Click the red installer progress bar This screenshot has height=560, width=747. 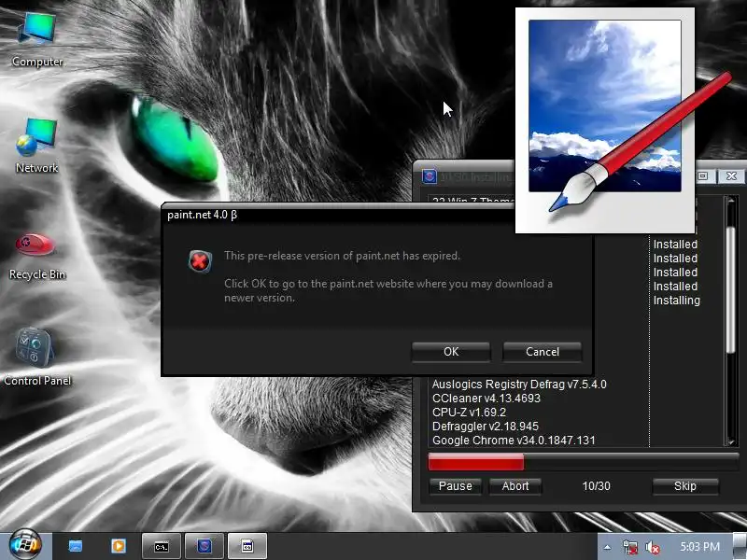pyautogui.click(x=583, y=462)
